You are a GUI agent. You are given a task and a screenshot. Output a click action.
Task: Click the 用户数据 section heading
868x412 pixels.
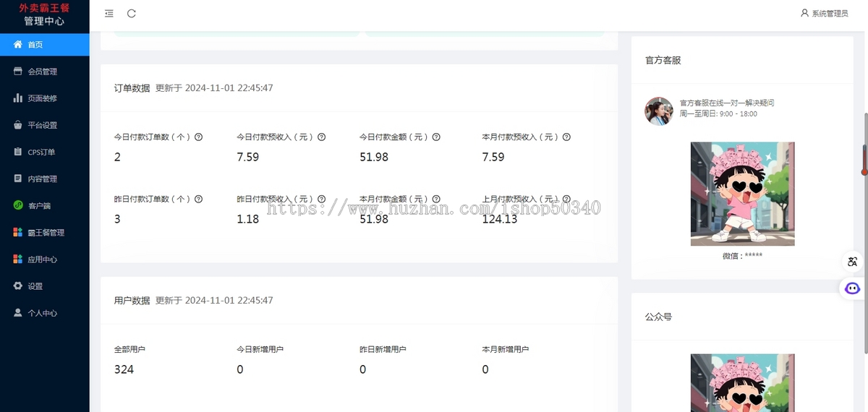click(132, 300)
